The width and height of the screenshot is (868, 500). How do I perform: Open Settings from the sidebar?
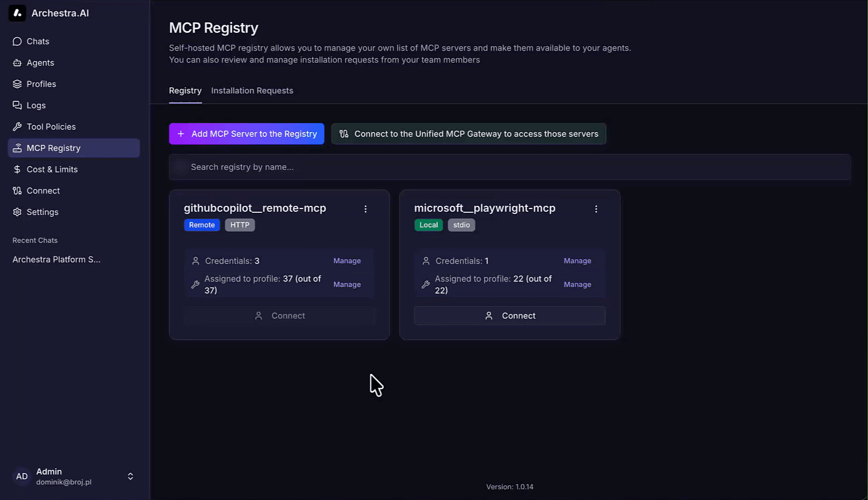pos(42,212)
